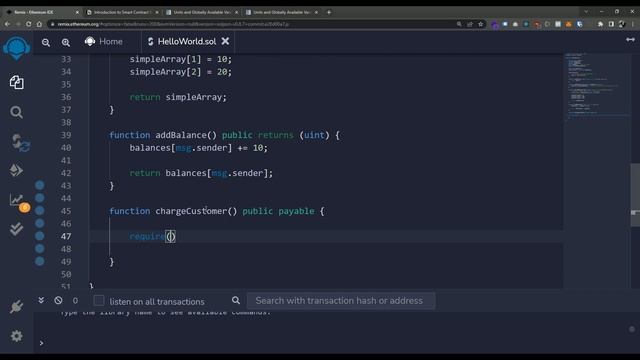Open the Solidity unit testing plugin
The width and height of the screenshot is (640, 360).
(16, 229)
